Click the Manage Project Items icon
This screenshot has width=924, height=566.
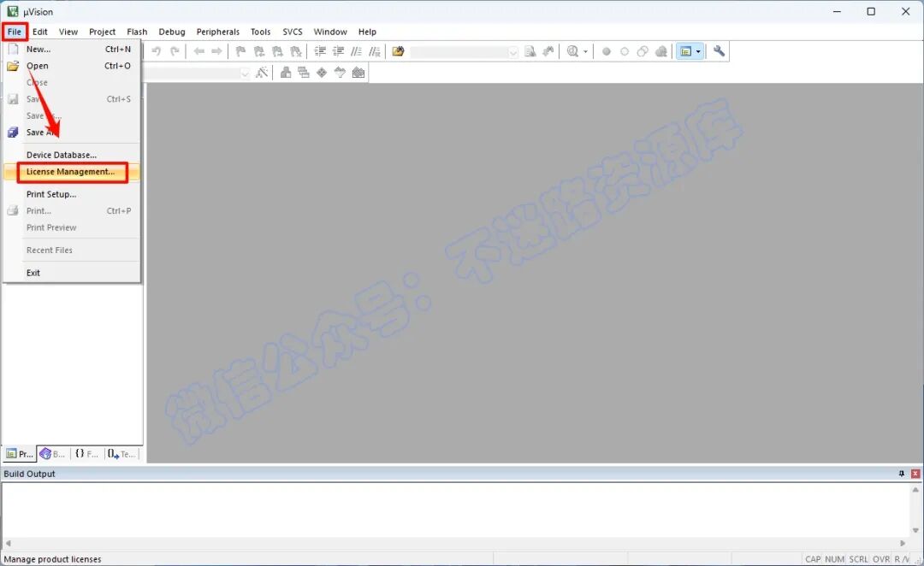click(x=286, y=73)
